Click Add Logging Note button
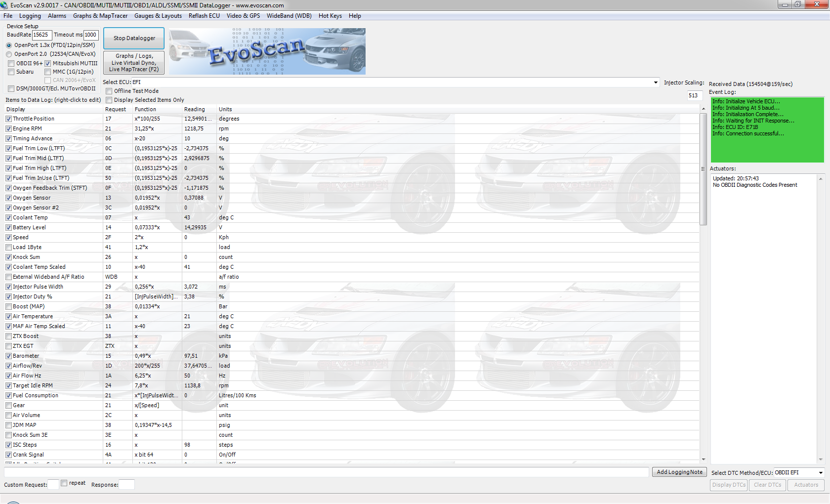This screenshot has width=830, height=504. tap(680, 472)
